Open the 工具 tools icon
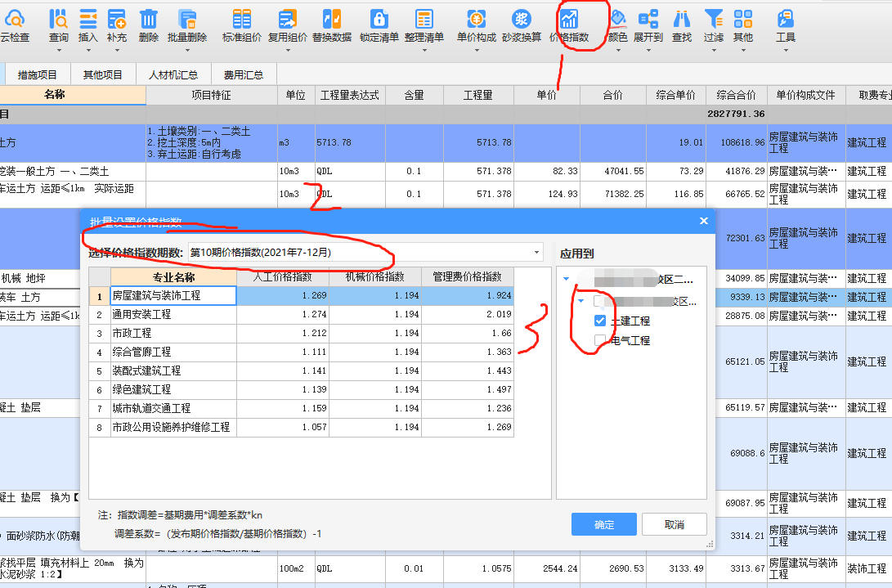 point(786,20)
